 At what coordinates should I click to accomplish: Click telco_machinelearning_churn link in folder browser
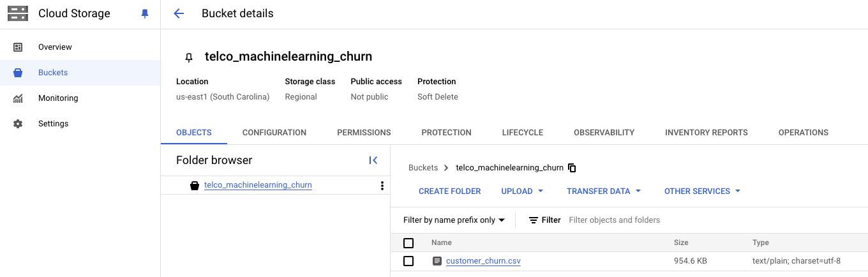tap(258, 186)
